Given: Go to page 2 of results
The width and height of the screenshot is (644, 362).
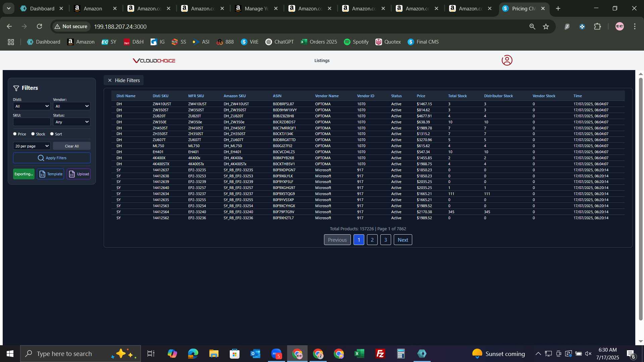Looking at the screenshot, I should pyautogui.click(x=372, y=240).
